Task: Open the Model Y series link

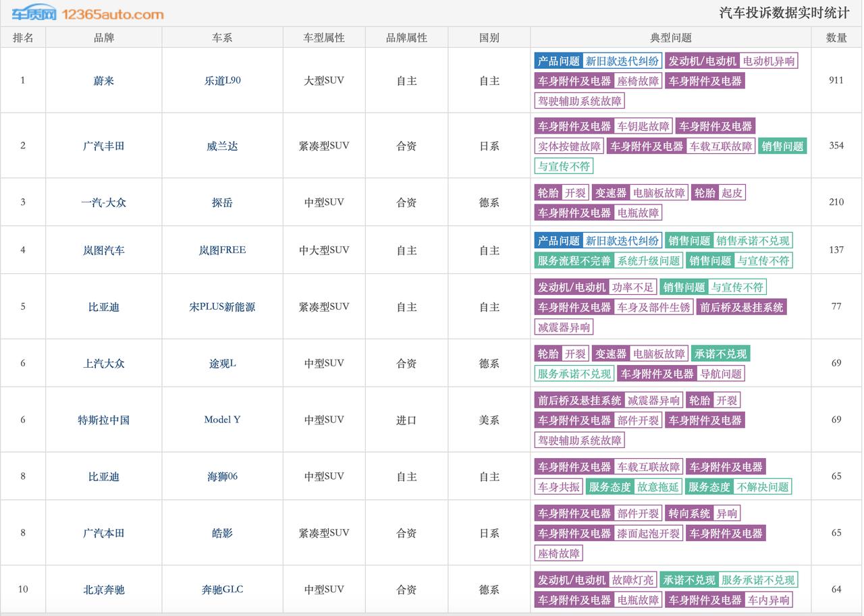Action: coord(222,420)
